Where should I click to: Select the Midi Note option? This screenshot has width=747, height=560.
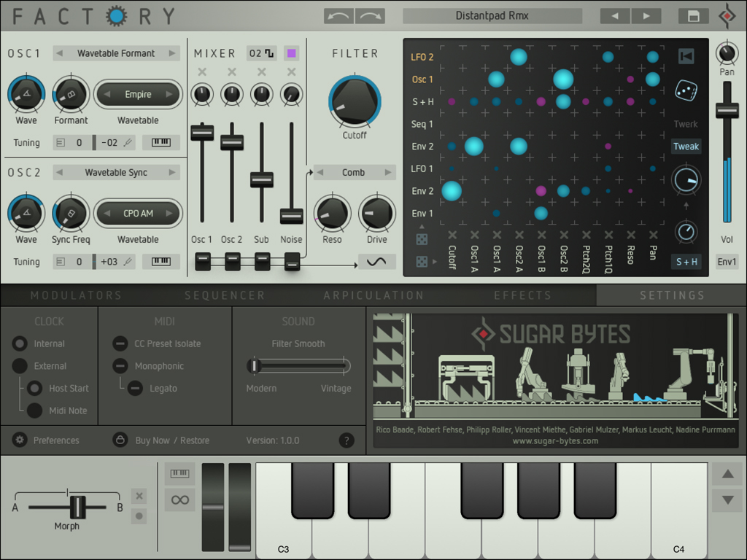34,411
